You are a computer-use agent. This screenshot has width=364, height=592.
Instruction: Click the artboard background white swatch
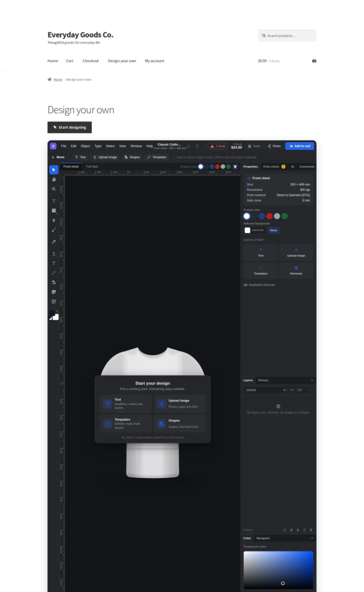point(247,230)
